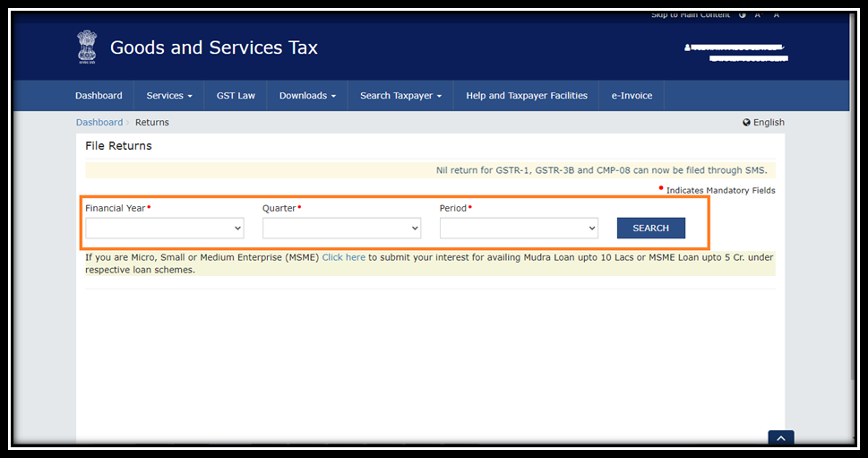Open the e-Invoice menu item
Screen dimensions: 868x458
632,96
